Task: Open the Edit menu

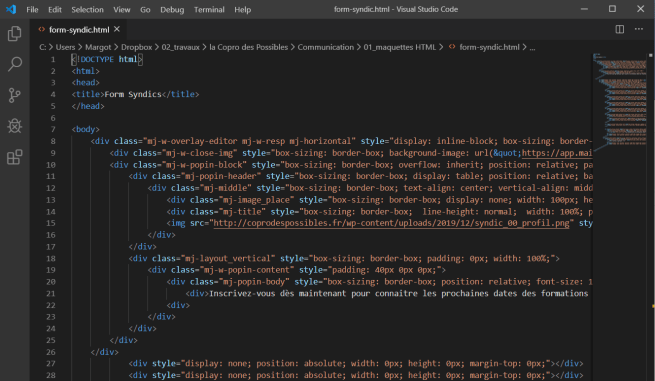Action: click(55, 10)
